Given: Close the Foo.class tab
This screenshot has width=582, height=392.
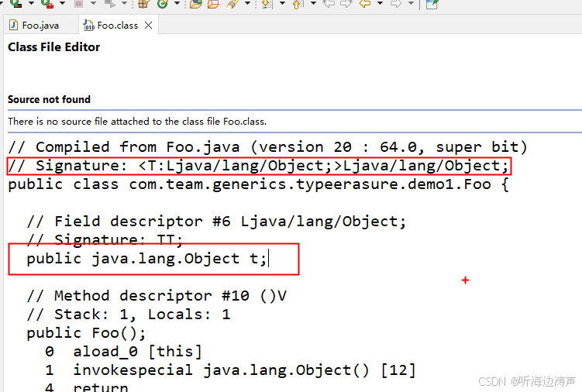Looking at the screenshot, I should pyautogui.click(x=149, y=26).
